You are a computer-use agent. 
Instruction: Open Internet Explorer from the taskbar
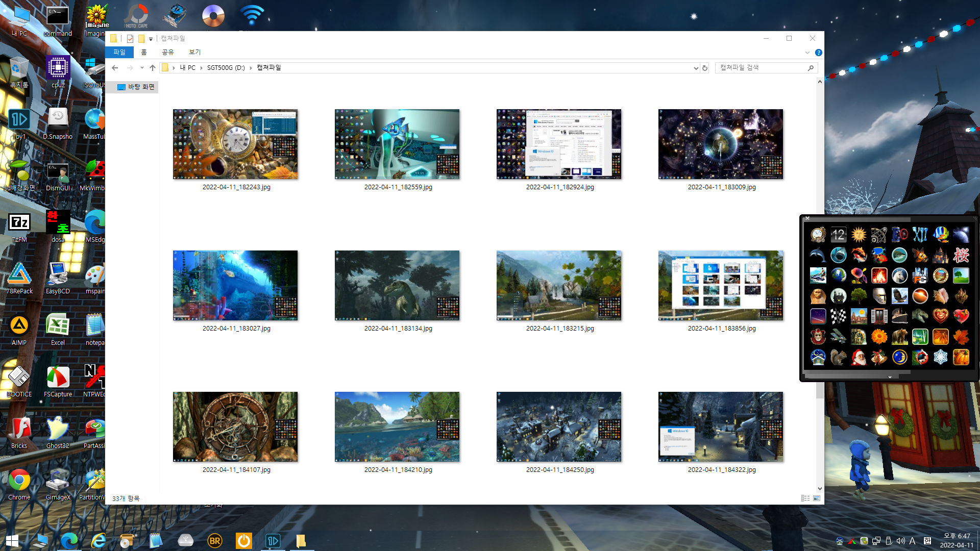(x=98, y=541)
